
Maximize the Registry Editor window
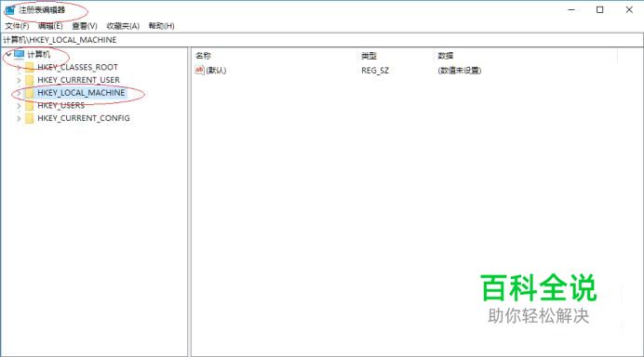click(x=600, y=10)
